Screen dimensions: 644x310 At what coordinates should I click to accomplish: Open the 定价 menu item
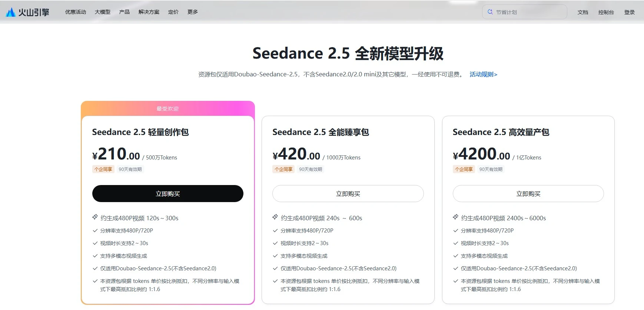[x=173, y=12]
